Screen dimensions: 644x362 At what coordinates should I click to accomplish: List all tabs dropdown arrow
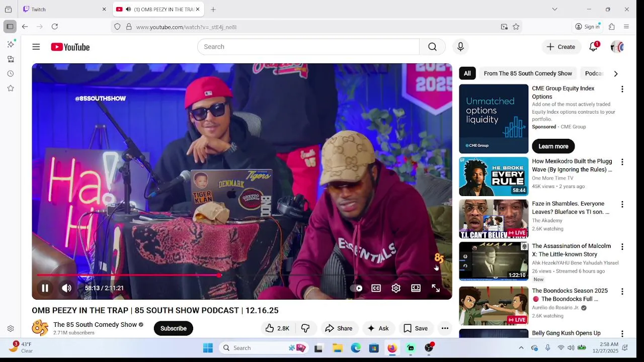(x=554, y=9)
